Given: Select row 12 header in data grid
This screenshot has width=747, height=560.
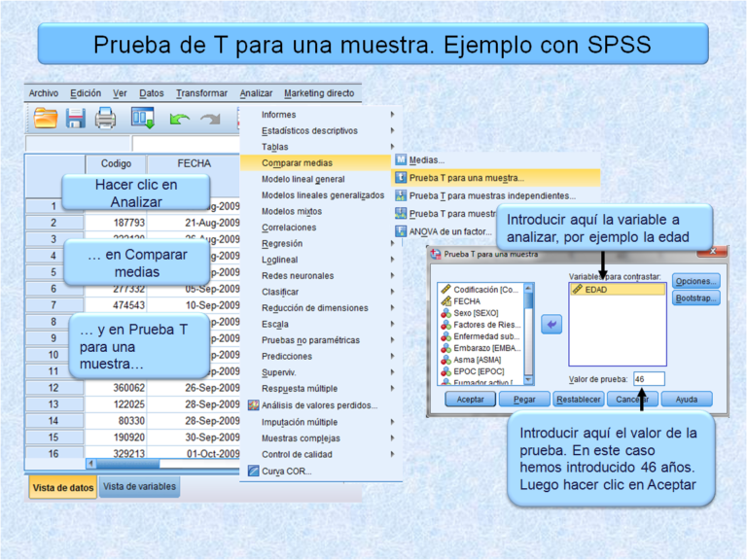Looking at the screenshot, I should pyautogui.click(x=53, y=388).
